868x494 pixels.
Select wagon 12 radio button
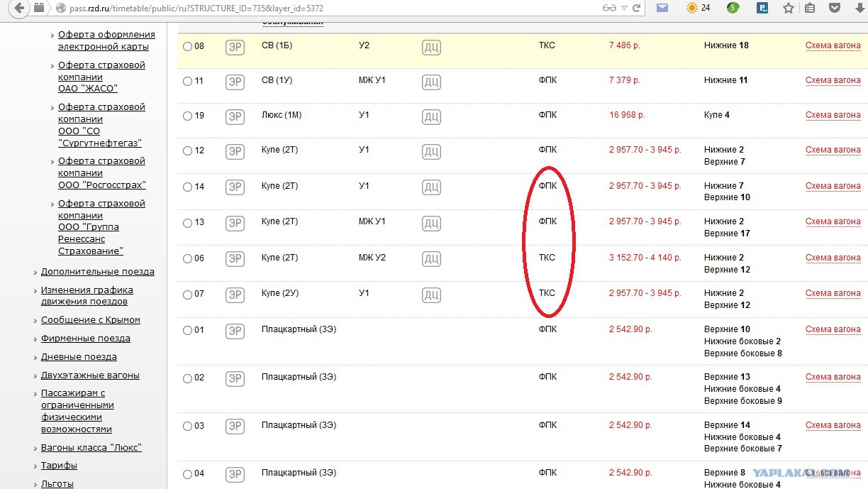tap(187, 150)
